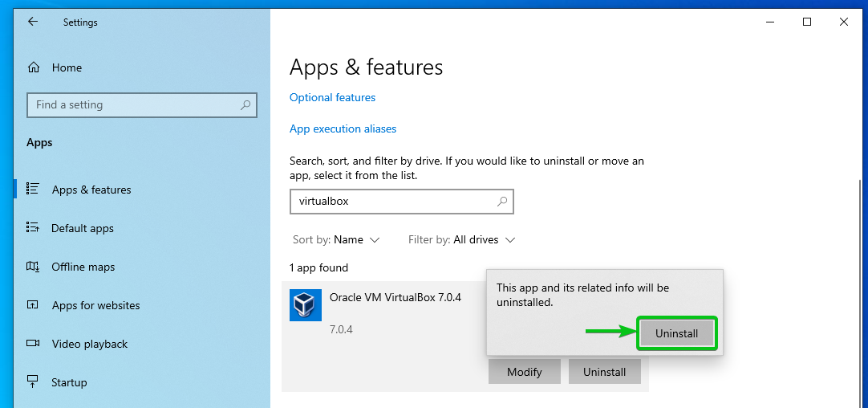The image size is (868, 408).
Task: Open the App execution aliases link
Action: tap(343, 129)
